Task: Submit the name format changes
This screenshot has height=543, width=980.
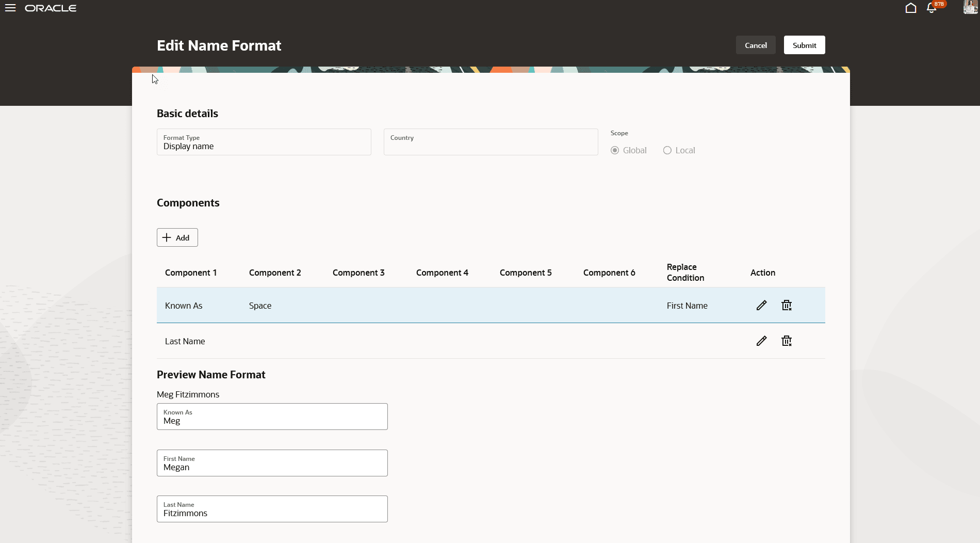Action: click(x=805, y=45)
